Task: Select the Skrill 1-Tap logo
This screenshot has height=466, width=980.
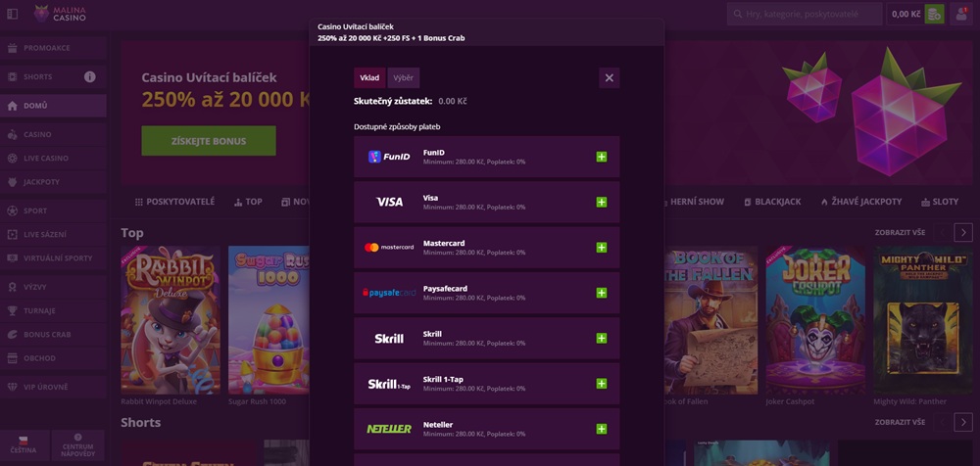Action: [x=389, y=384]
